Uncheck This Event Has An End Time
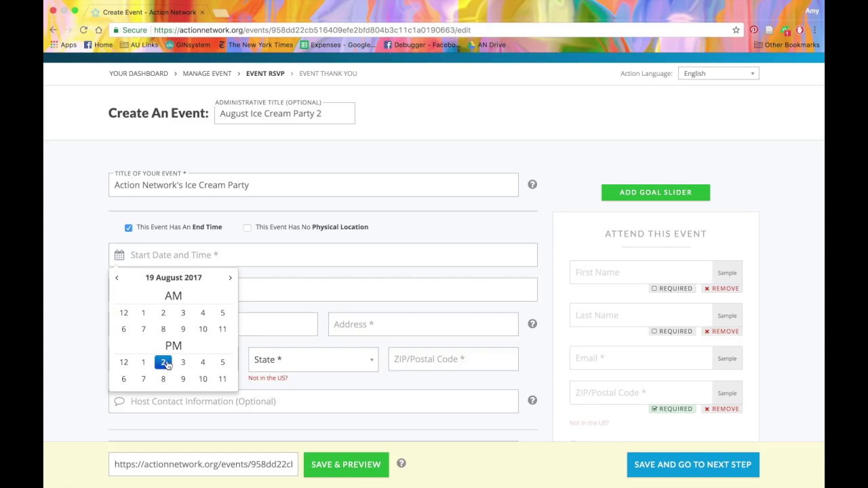The height and width of the screenshot is (488, 868). (x=128, y=228)
